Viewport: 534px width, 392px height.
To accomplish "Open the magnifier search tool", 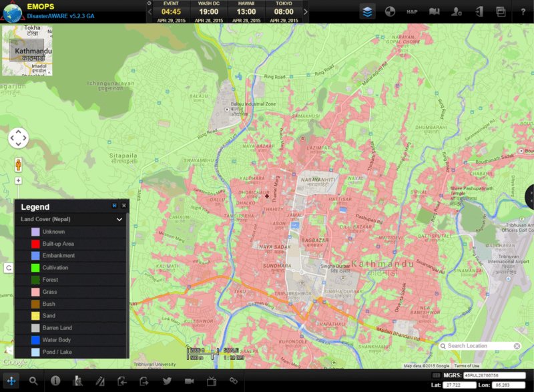I will (x=33, y=381).
